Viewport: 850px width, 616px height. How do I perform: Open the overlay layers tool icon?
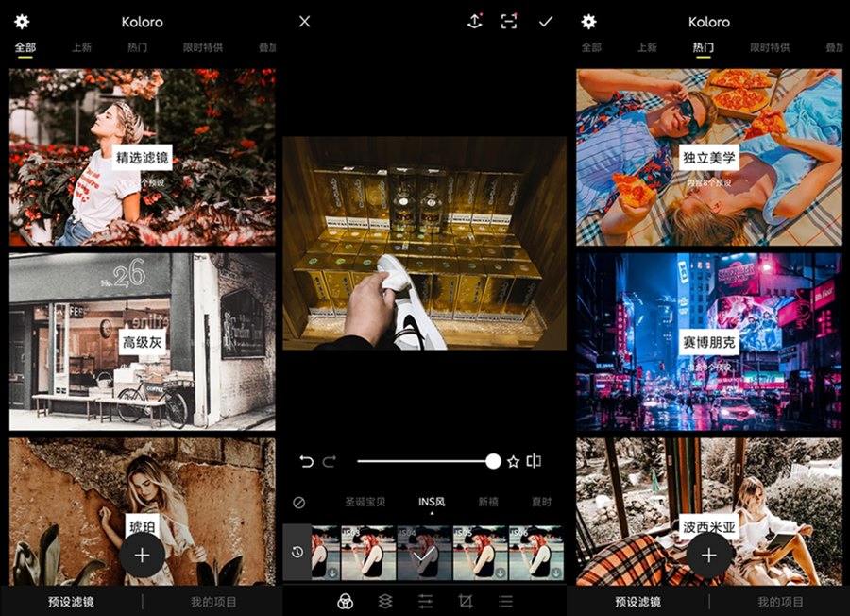click(x=385, y=600)
